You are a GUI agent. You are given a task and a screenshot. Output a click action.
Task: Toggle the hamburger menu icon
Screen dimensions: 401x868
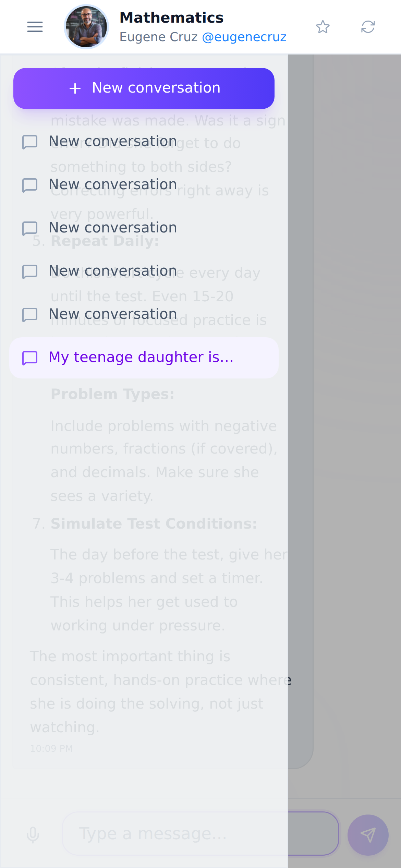pos(35,27)
